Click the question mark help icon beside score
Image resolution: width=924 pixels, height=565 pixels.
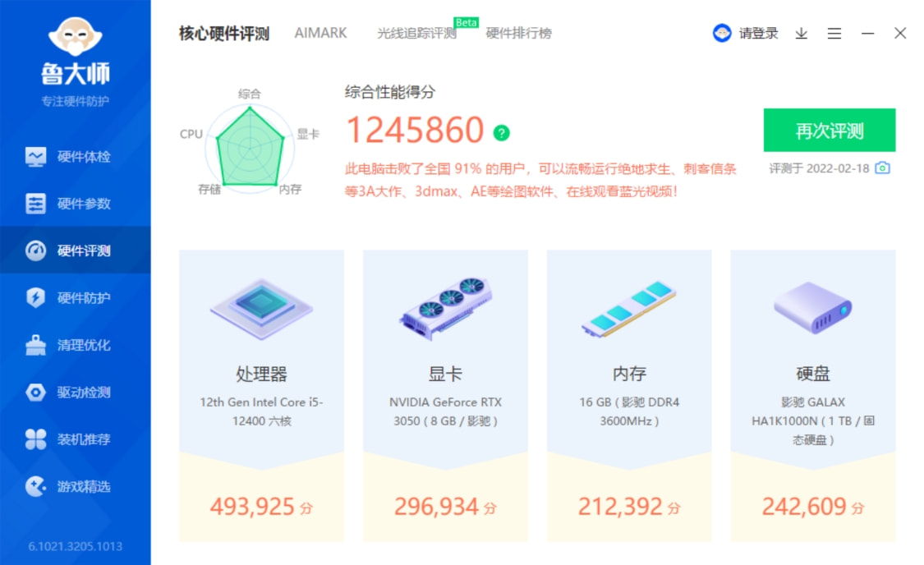click(501, 132)
